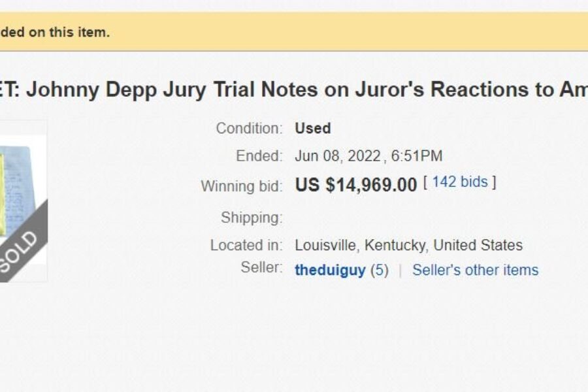
Task: Click the Used condition value
Action: click(x=312, y=128)
